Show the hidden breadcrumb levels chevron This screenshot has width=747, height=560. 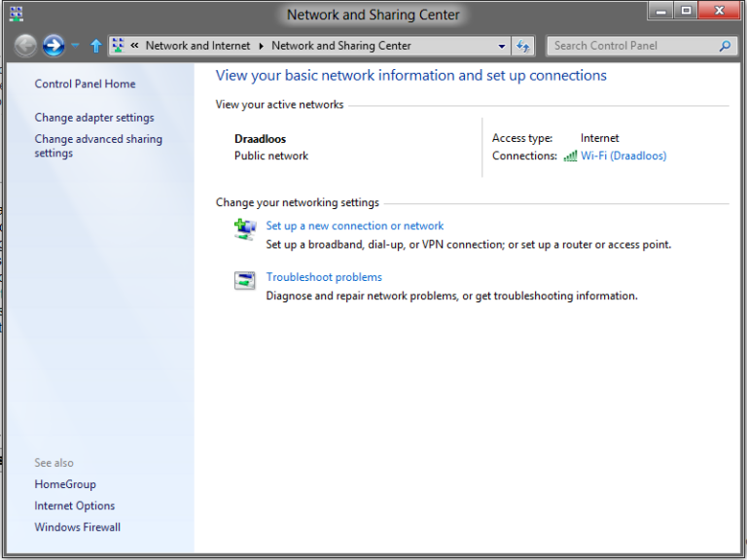click(x=135, y=46)
